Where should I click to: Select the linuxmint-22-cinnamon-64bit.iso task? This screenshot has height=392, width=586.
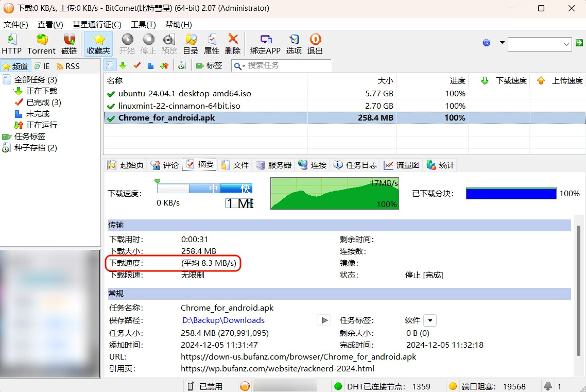344,106
